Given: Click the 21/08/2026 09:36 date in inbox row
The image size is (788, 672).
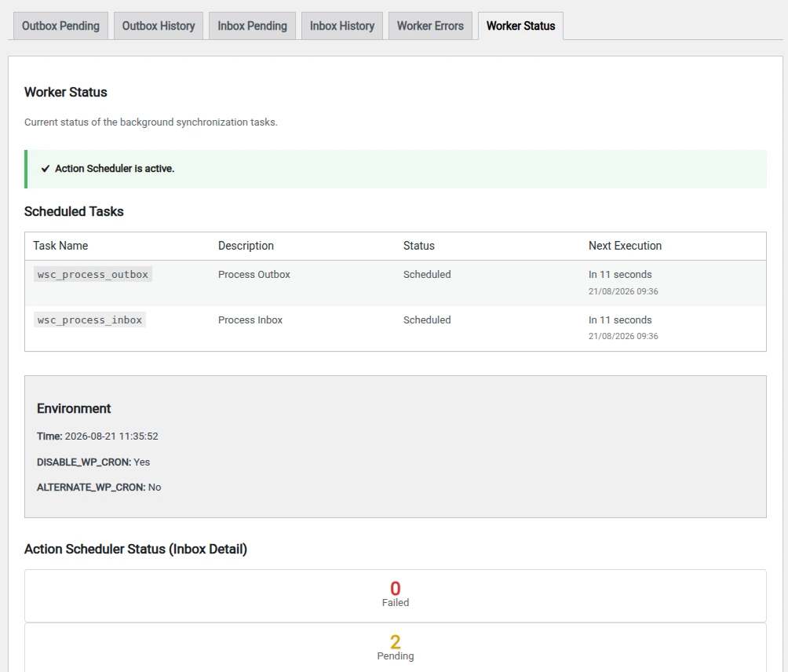Looking at the screenshot, I should pos(623,336).
